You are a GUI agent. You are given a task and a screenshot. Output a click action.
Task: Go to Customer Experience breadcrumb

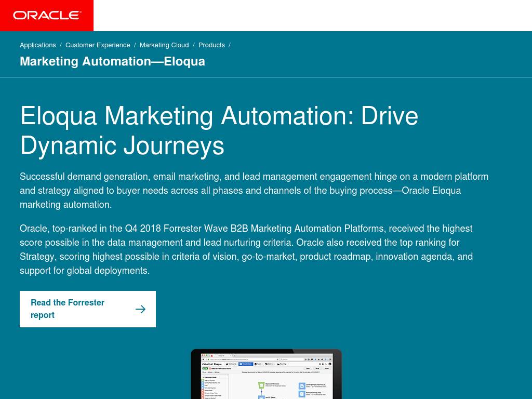98,45
